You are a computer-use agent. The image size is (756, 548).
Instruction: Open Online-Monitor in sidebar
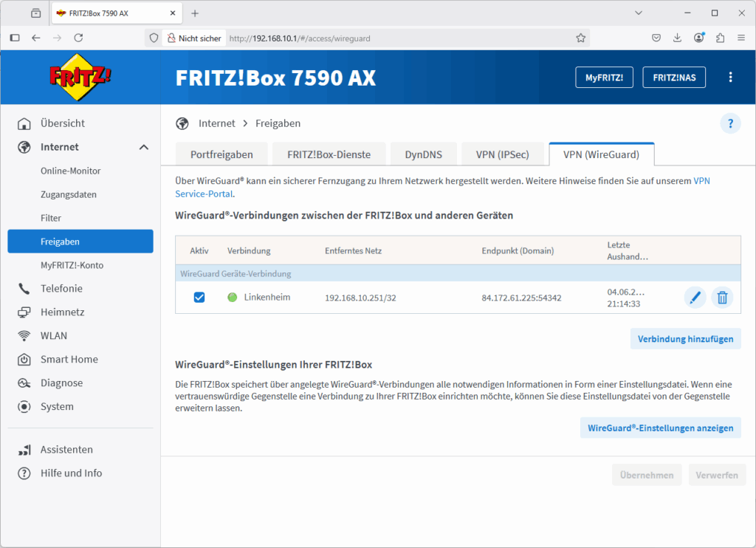(70, 171)
